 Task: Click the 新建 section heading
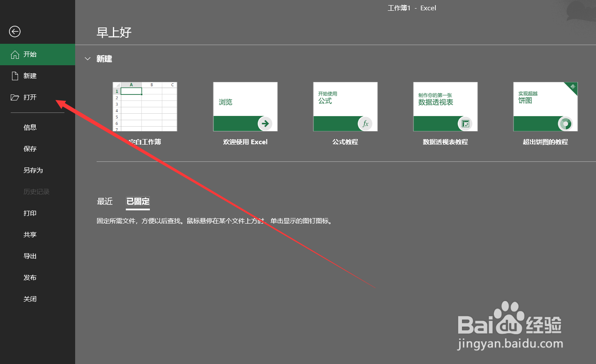click(104, 59)
